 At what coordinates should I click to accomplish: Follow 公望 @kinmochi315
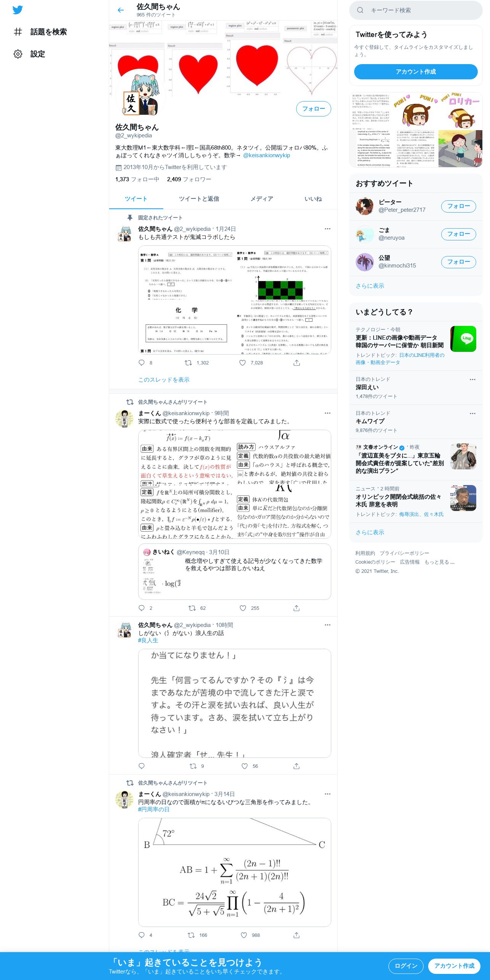(x=459, y=262)
